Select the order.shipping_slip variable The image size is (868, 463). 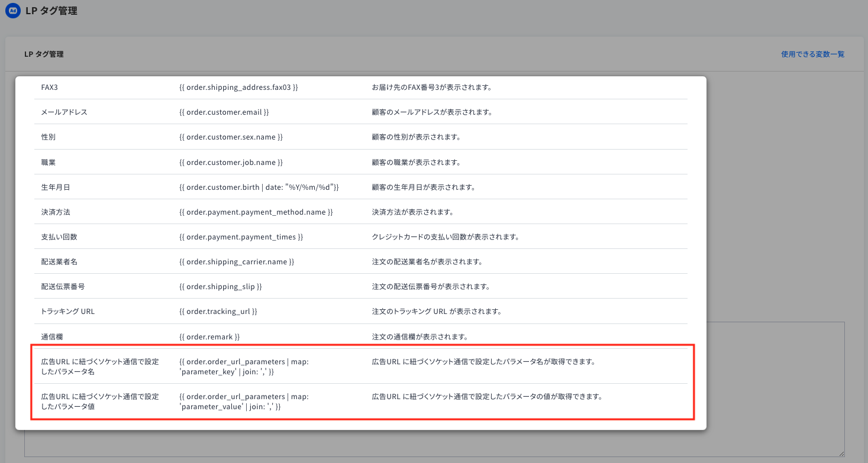point(220,287)
